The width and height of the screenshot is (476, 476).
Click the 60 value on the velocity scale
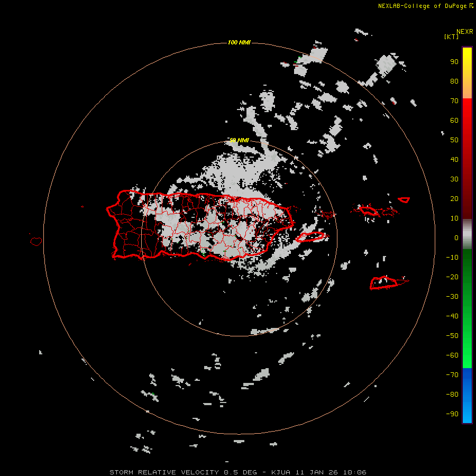click(x=454, y=121)
